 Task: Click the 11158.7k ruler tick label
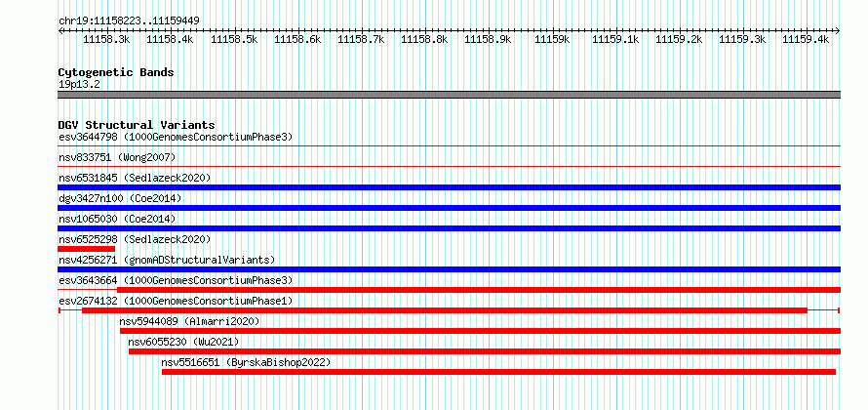(361, 40)
